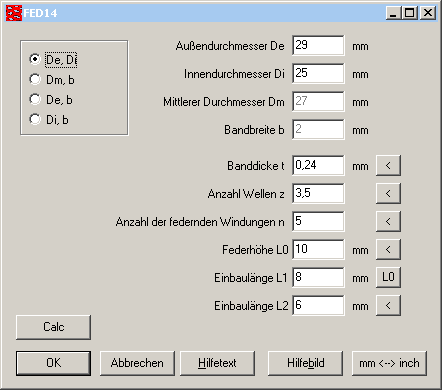Click the '<' button beside Einbaulänge L2
Screen dimensions: 442x390
[388, 305]
